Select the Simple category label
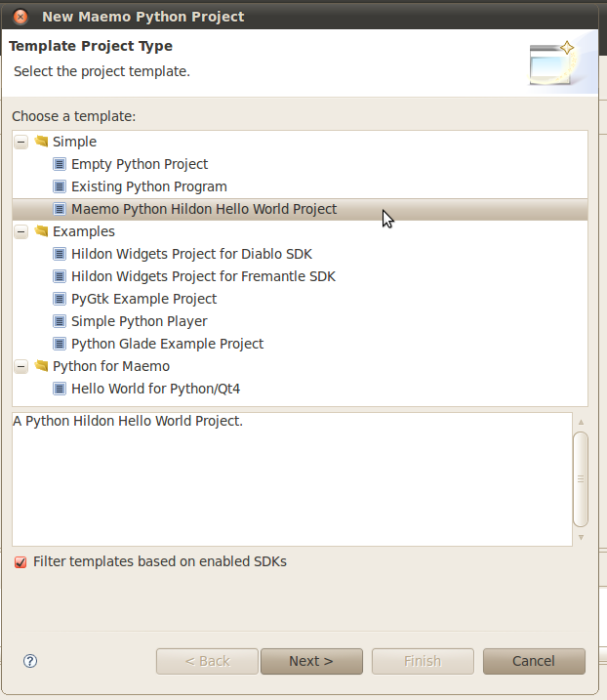 click(x=74, y=142)
